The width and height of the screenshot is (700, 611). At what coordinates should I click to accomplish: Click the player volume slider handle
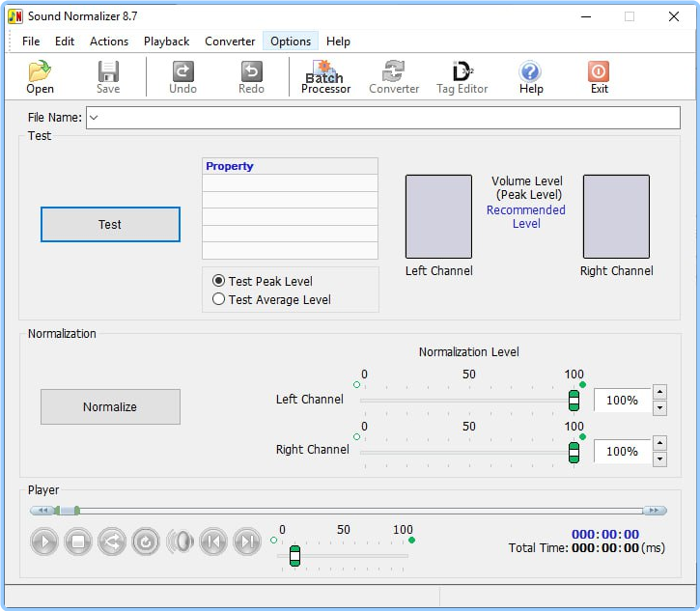click(x=294, y=556)
